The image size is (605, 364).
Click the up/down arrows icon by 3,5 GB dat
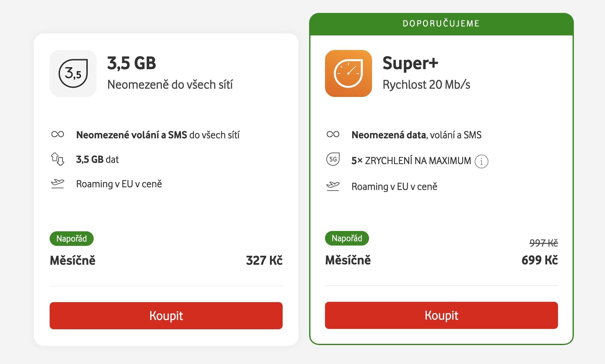pos(58,159)
